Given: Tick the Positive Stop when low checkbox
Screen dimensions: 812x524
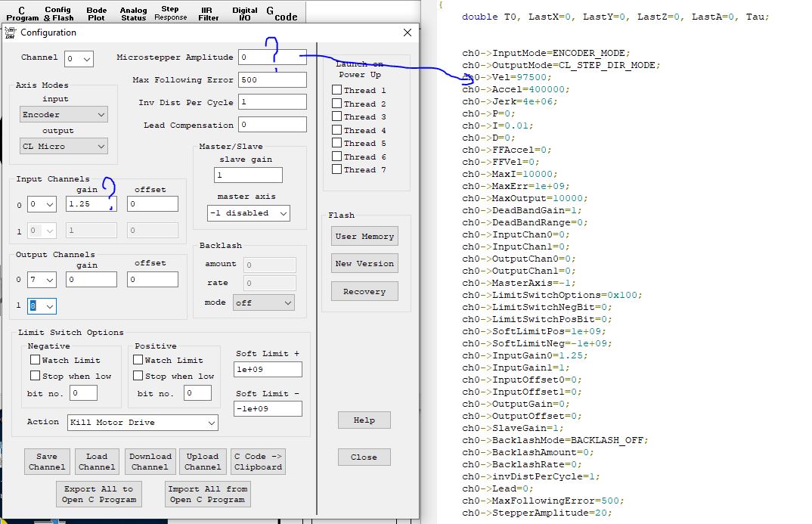Looking at the screenshot, I should (138, 376).
